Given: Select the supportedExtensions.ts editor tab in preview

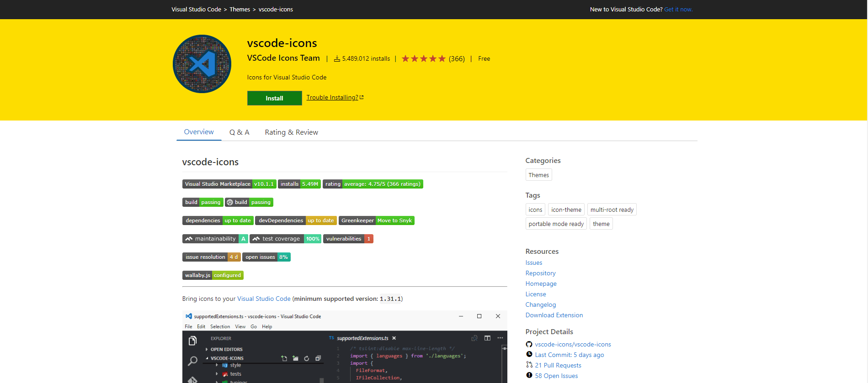Looking at the screenshot, I should [362, 338].
